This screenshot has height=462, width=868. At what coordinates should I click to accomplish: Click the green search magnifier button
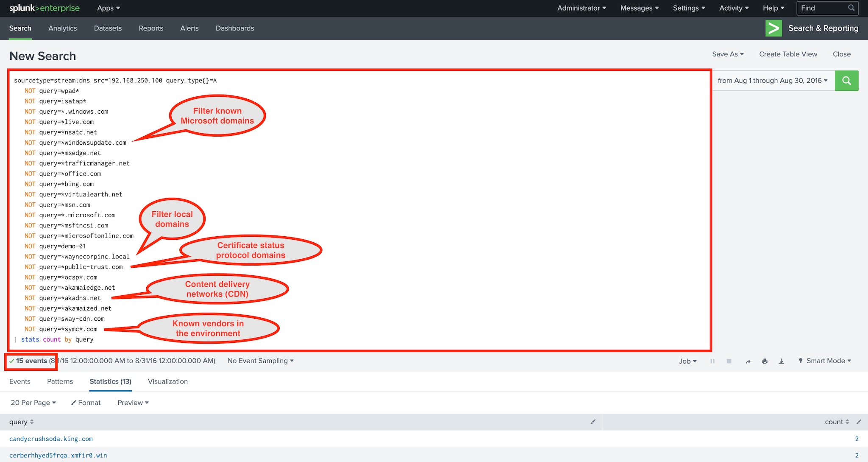[846, 81]
